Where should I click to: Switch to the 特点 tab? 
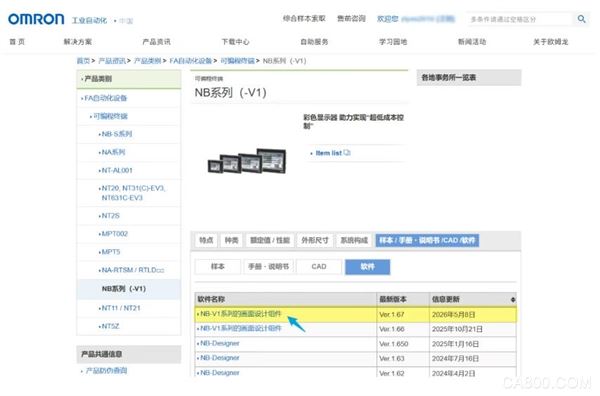[x=206, y=240]
